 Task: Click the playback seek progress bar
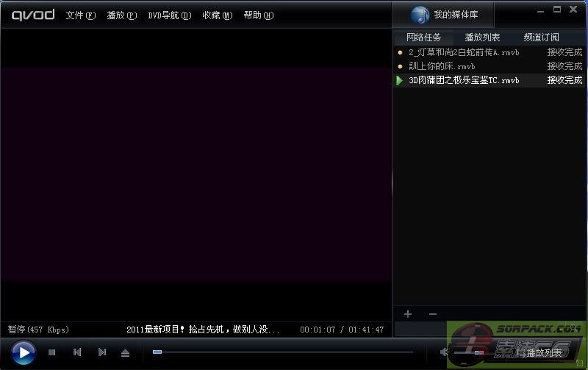(283, 352)
